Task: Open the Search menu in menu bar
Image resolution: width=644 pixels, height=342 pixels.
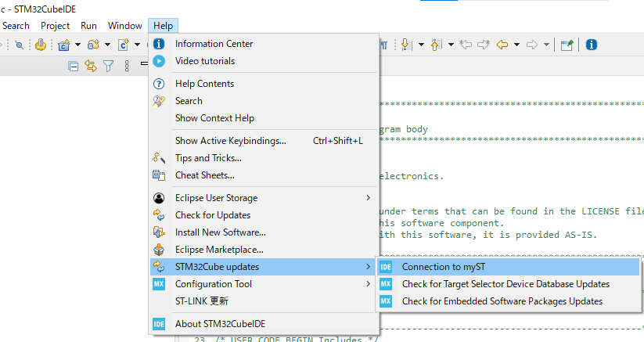Action: (16, 26)
